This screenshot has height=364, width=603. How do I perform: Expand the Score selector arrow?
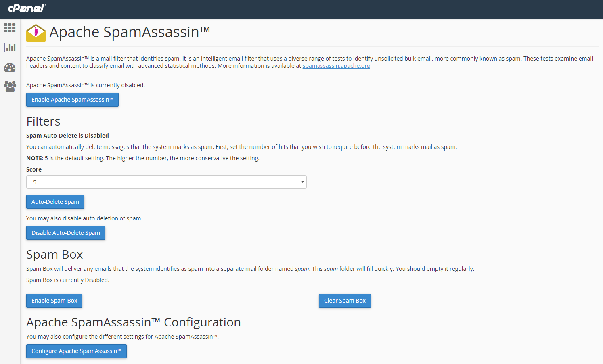pos(302,182)
